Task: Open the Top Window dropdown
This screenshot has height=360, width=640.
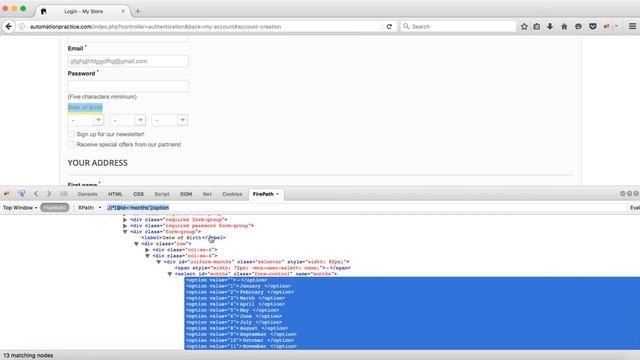Action: pyautogui.click(x=20, y=208)
